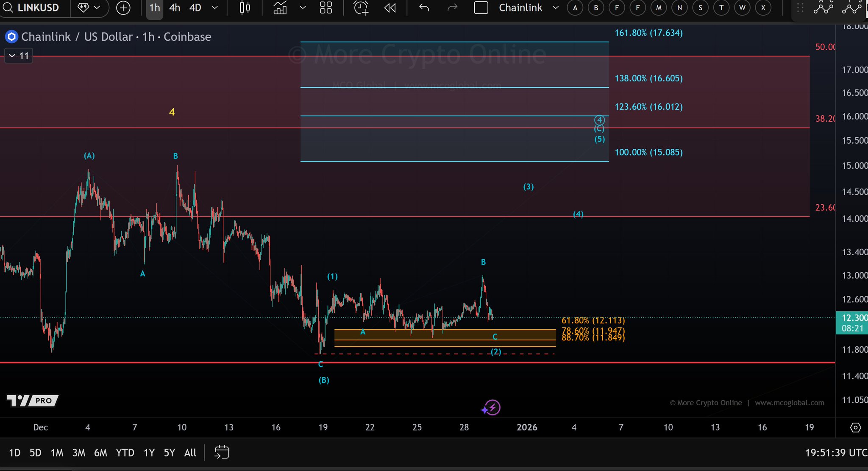Switch to the 4D timeframe
Image resolution: width=868 pixels, height=471 pixels.
tap(195, 8)
